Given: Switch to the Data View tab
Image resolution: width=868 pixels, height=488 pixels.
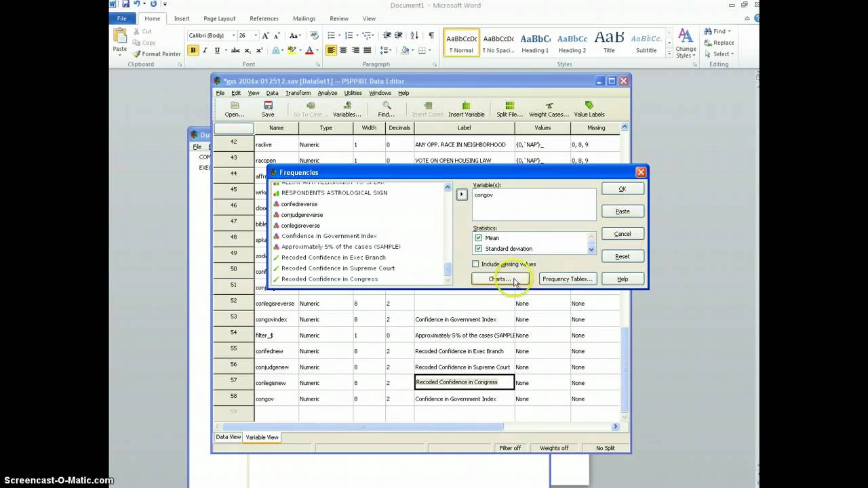Looking at the screenshot, I should pos(229,437).
